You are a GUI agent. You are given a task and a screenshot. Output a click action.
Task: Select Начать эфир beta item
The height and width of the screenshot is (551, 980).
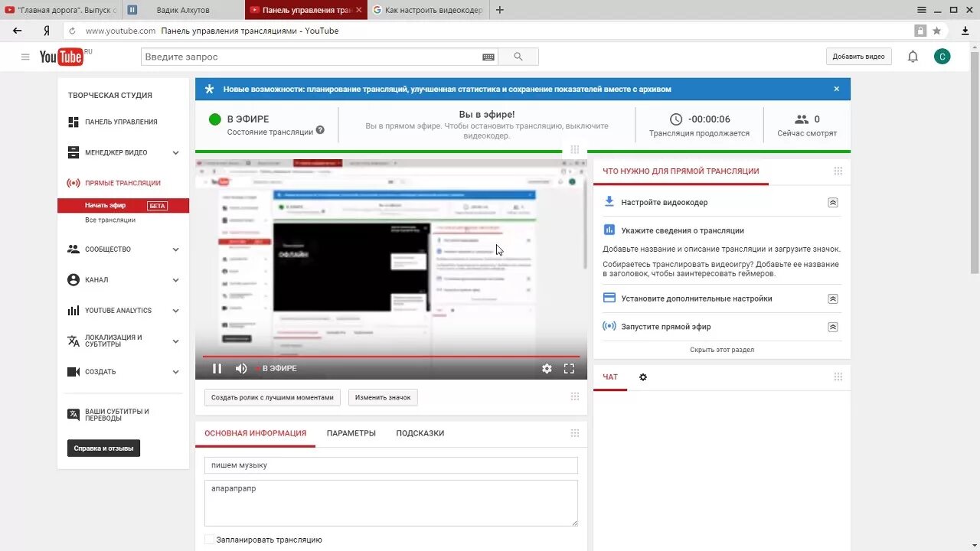[123, 205]
